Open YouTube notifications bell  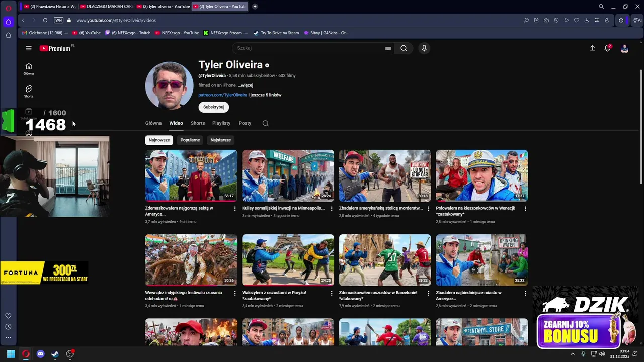(x=608, y=48)
